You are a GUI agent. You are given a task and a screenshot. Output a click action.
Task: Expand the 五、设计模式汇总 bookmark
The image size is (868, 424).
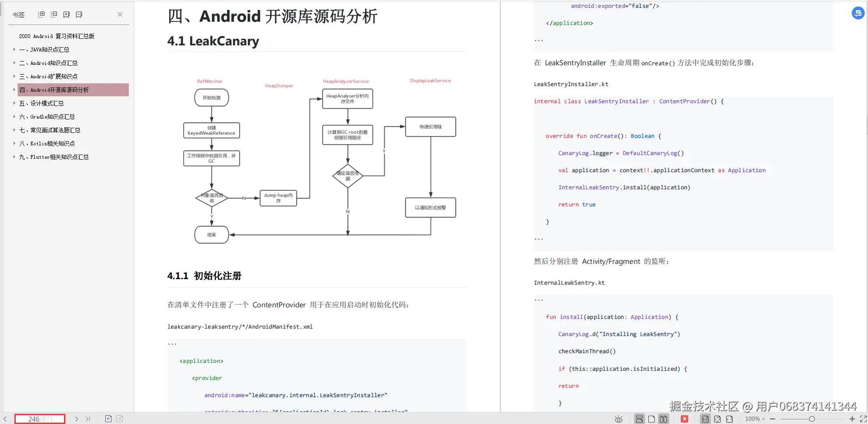14,103
